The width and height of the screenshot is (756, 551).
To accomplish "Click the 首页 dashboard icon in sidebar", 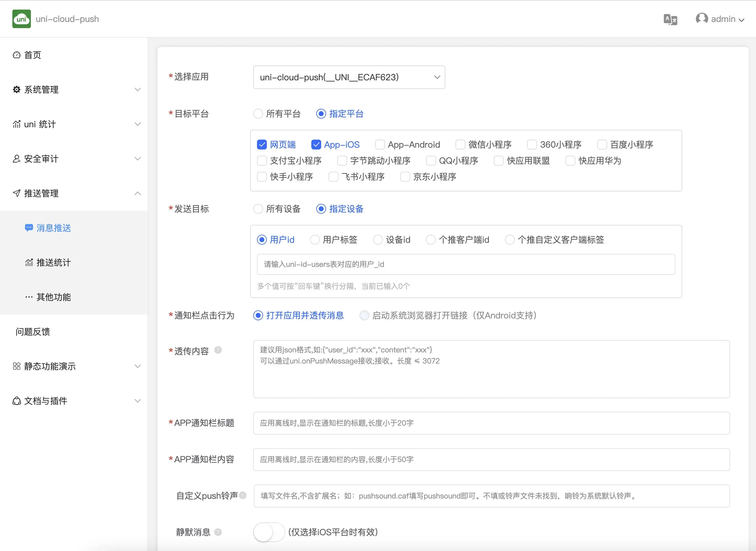I will pyautogui.click(x=16, y=55).
